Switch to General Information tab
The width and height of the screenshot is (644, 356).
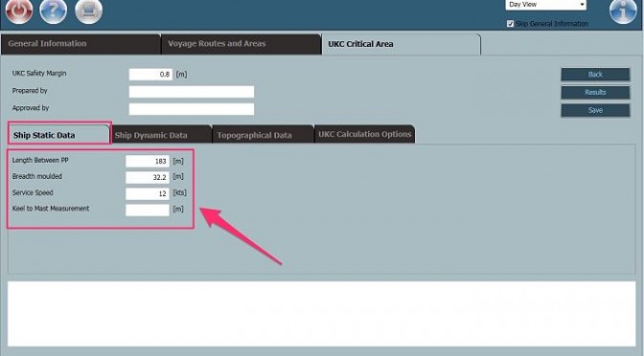(80, 44)
